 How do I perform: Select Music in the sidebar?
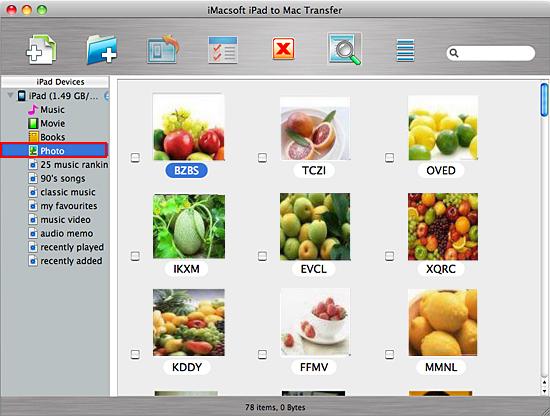click(x=52, y=110)
